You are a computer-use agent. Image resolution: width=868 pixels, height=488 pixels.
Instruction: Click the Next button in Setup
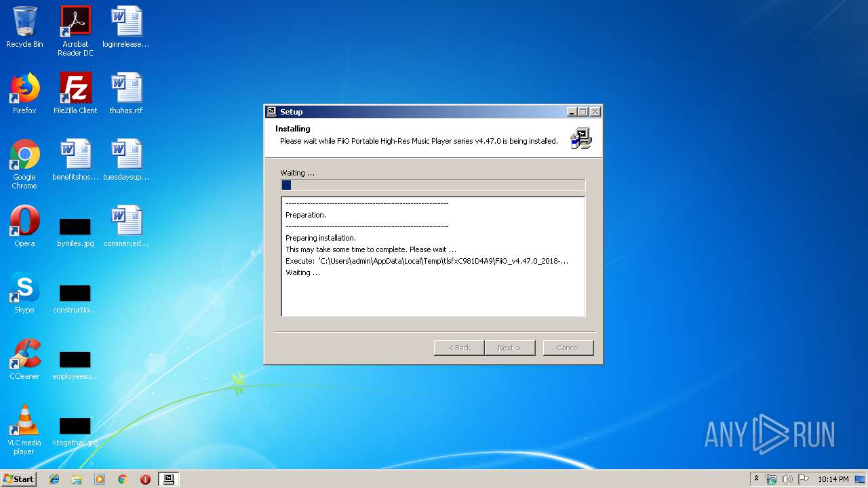[509, 348]
